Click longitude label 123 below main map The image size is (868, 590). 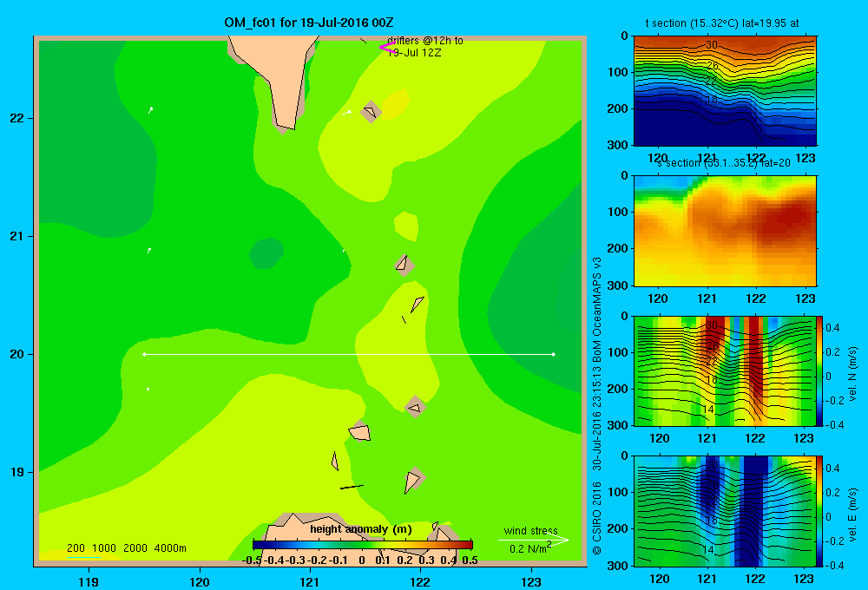[531, 582]
